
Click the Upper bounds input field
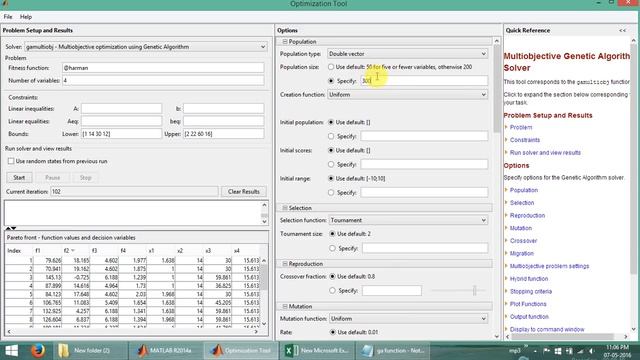[224, 134]
